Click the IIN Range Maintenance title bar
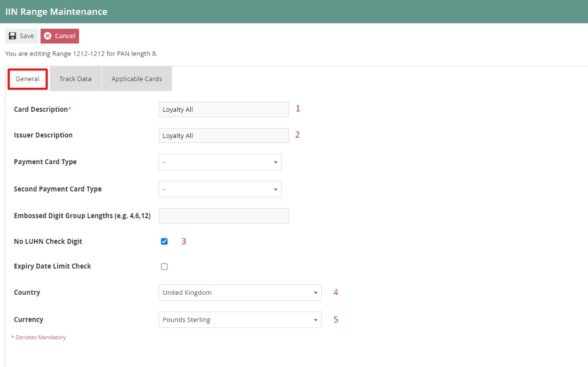The width and height of the screenshot is (588, 367). [57, 11]
